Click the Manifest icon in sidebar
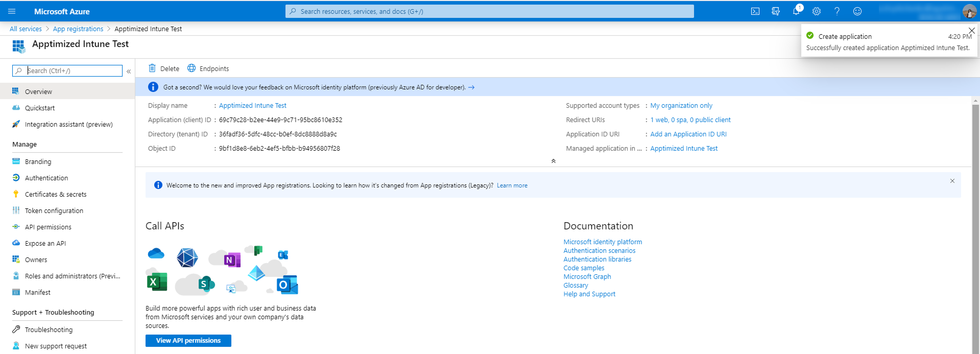Viewport: 980px width, 354px height. click(16, 292)
